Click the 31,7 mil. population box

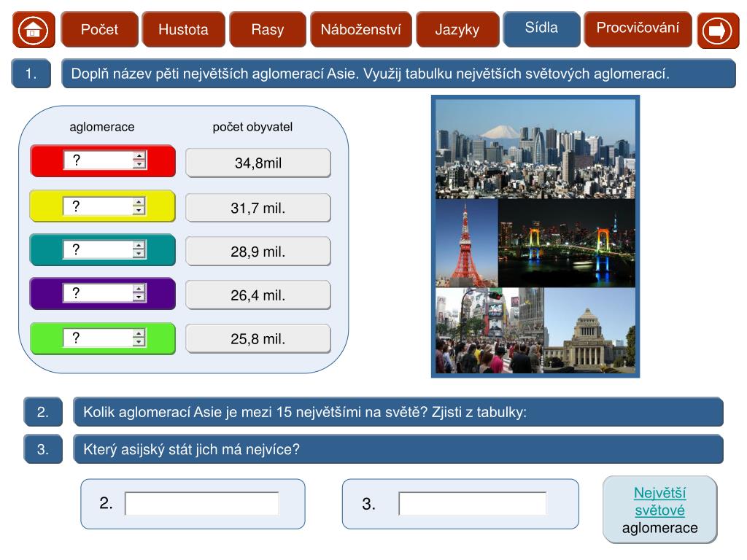[258, 208]
